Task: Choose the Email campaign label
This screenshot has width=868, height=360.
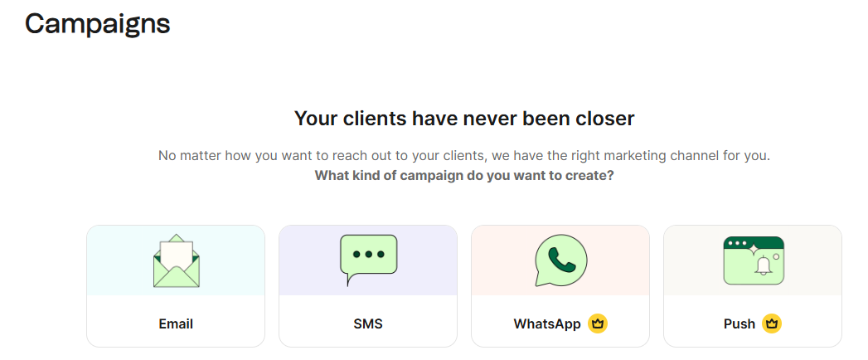Action: 176,324
